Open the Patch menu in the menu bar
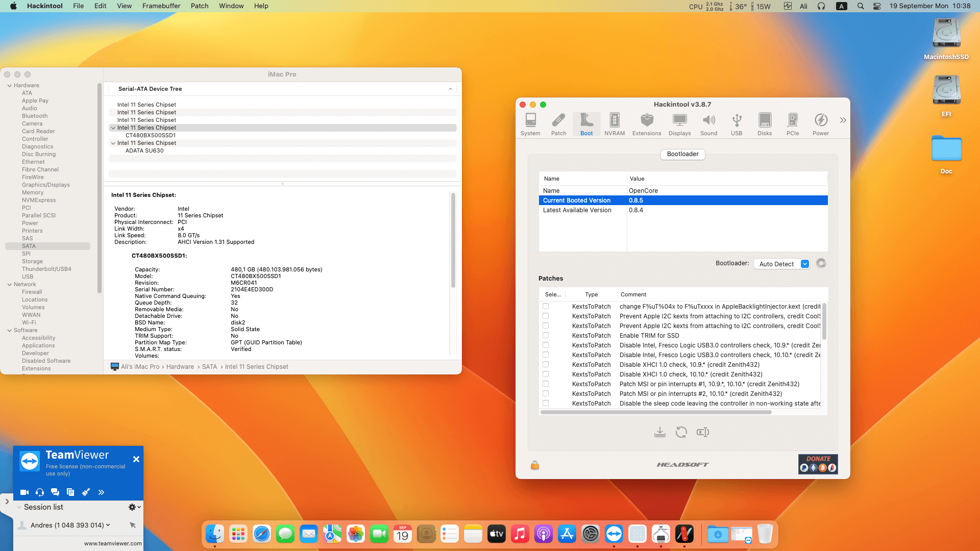Viewport: 980px width, 551px height. coord(200,6)
